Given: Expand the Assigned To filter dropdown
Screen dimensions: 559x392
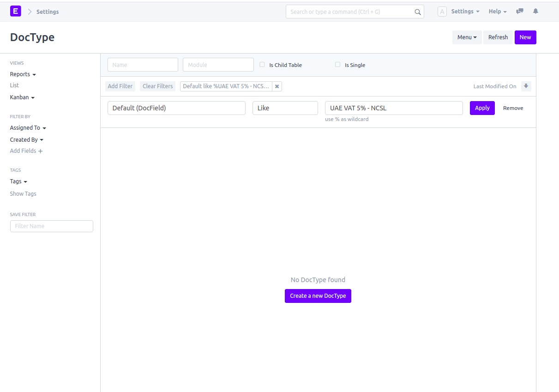Looking at the screenshot, I should click(28, 128).
